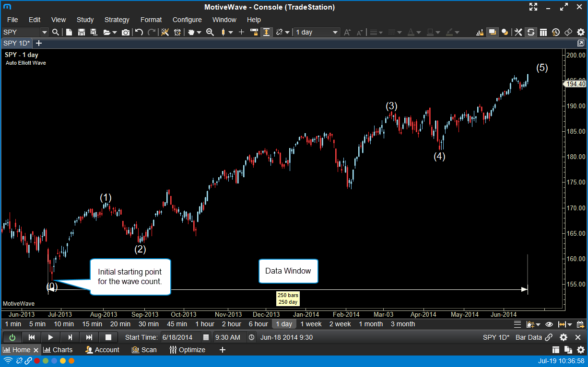The height and width of the screenshot is (367, 588).
Task: Toggle the replay power button
Action: [12, 337]
